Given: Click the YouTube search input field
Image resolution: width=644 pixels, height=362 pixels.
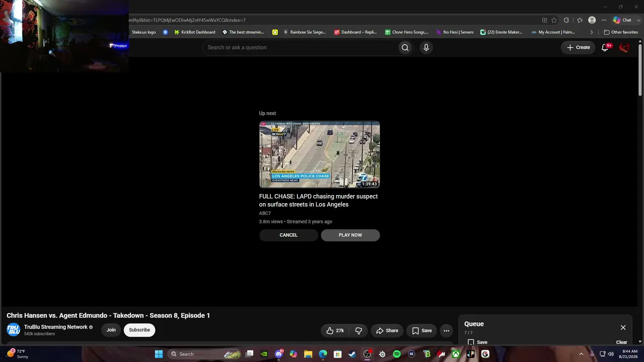Looking at the screenshot, I should (x=299, y=47).
